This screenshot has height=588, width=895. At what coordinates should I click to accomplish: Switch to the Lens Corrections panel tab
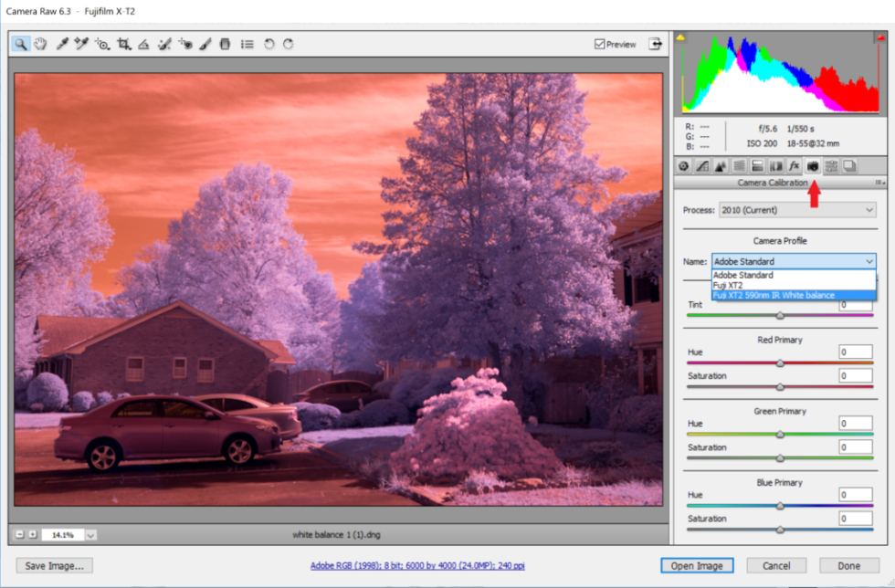775,166
